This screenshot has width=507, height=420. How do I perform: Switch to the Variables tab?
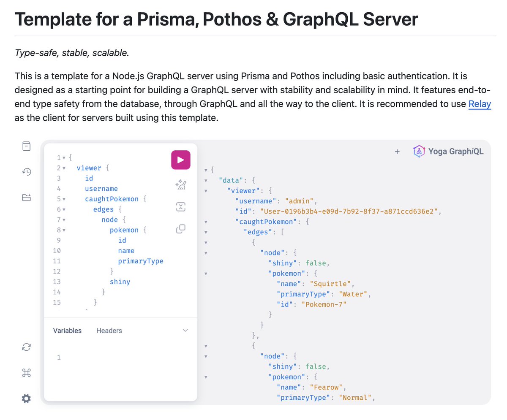pyautogui.click(x=67, y=331)
